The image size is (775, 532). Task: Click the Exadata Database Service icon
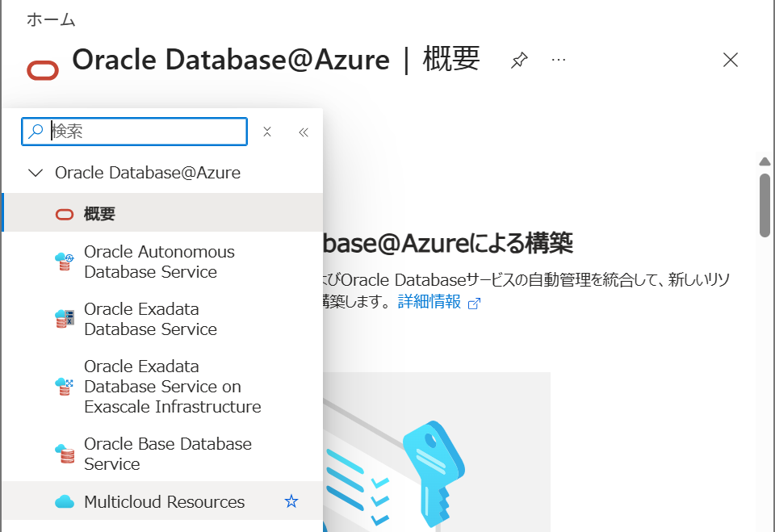coord(65,319)
